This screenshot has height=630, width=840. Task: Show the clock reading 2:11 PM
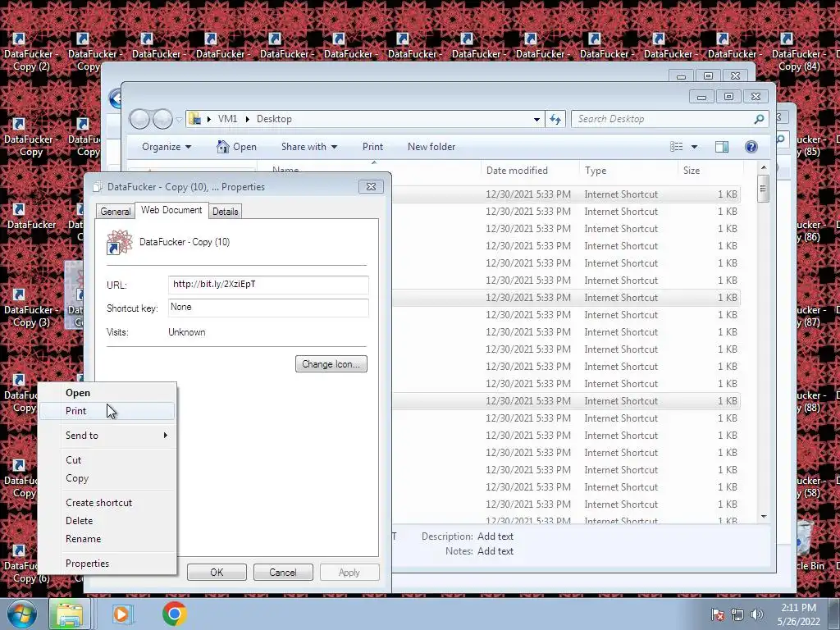click(798, 608)
